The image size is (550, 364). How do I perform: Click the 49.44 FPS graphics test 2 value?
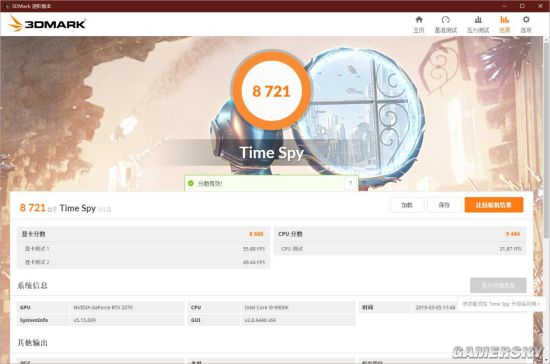pyautogui.click(x=254, y=262)
